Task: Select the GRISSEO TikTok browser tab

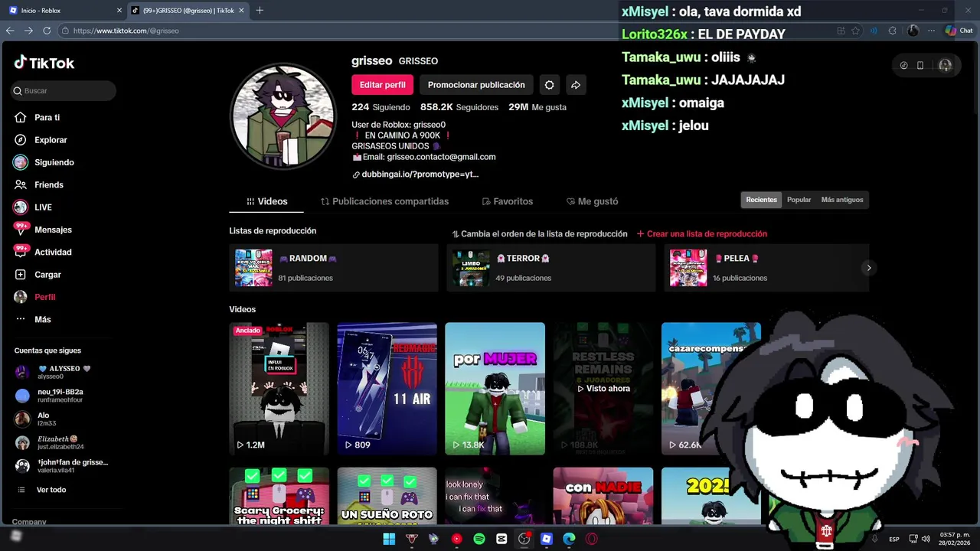Action: point(188,10)
